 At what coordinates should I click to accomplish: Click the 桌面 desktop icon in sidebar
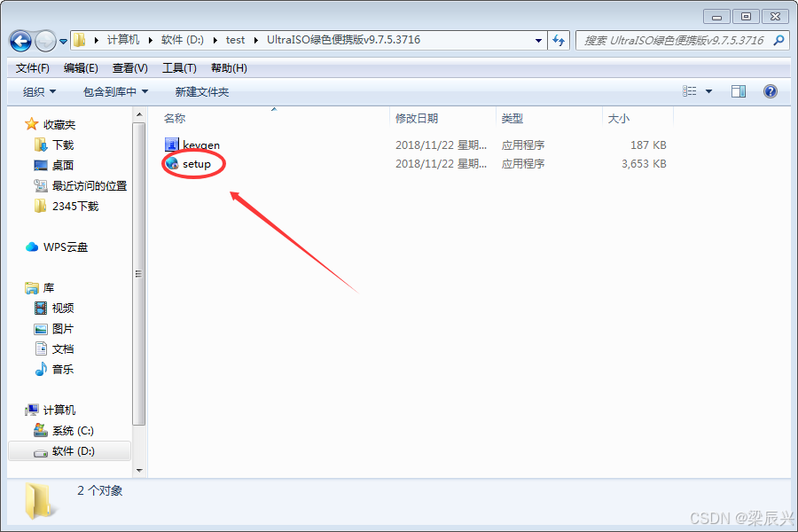pyautogui.click(x=41, y=166)
